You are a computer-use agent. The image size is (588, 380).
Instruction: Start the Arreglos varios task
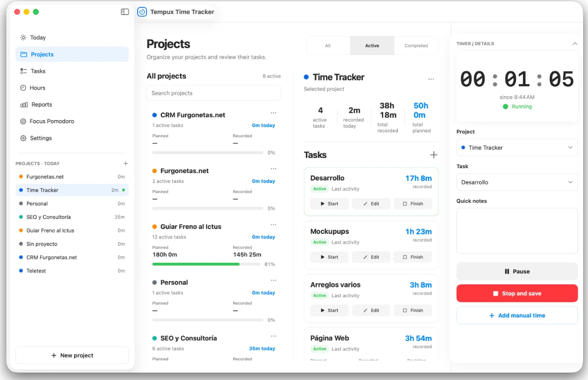coord(329,310)
